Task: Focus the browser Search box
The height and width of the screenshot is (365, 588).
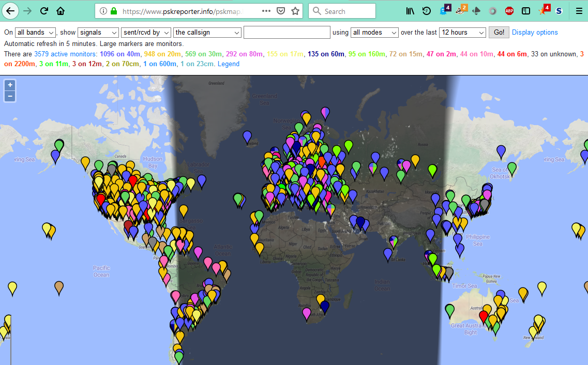Action: point(342,11)
